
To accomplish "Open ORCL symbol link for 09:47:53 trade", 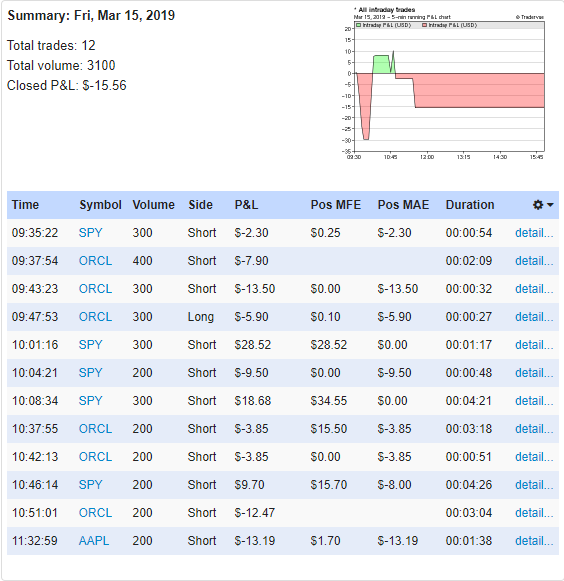I will coord(95,317).
